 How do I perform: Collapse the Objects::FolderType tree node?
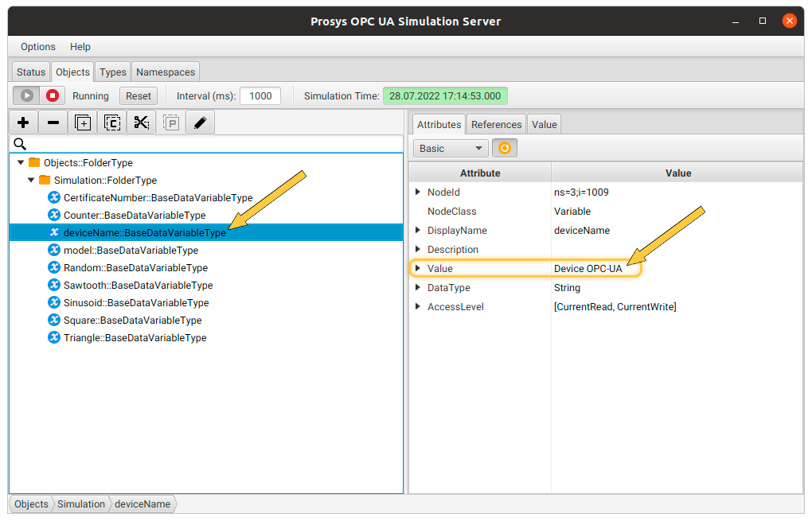pos(21,162)
